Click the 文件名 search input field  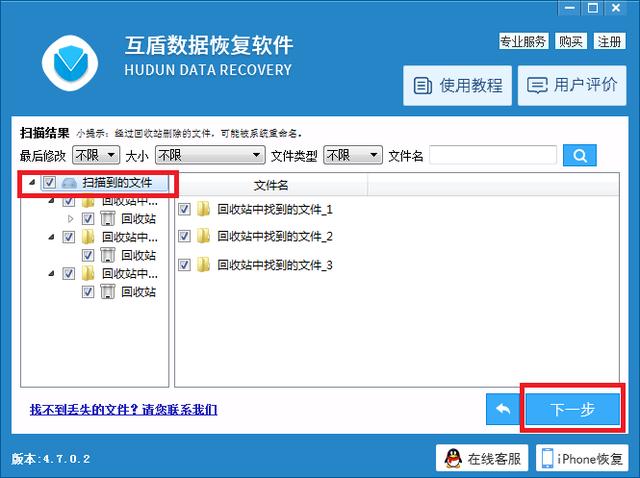click(493, 156)
